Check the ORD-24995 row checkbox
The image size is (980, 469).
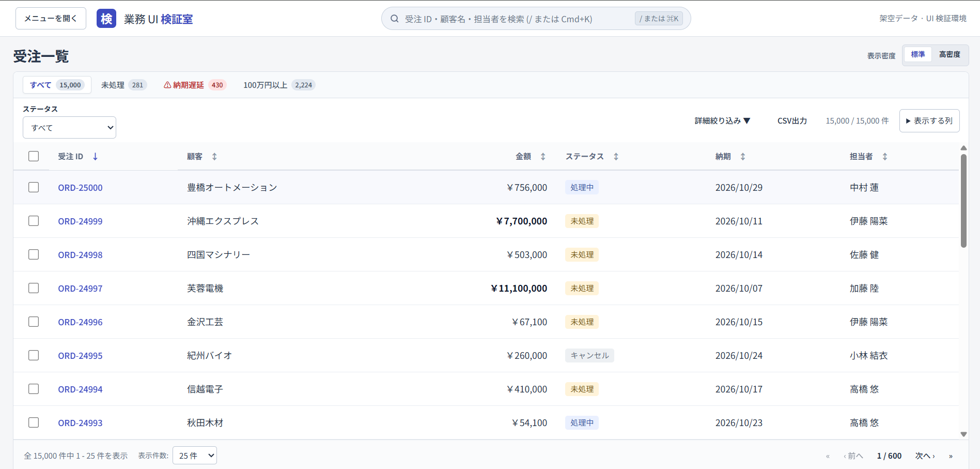[x=34, y=355]
